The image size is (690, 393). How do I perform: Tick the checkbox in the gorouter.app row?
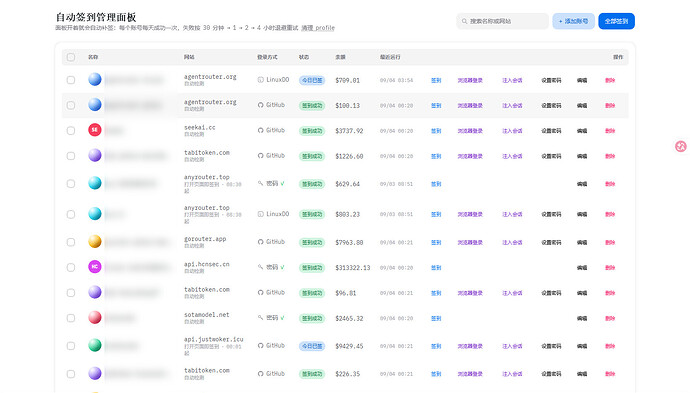click(71, 242)
